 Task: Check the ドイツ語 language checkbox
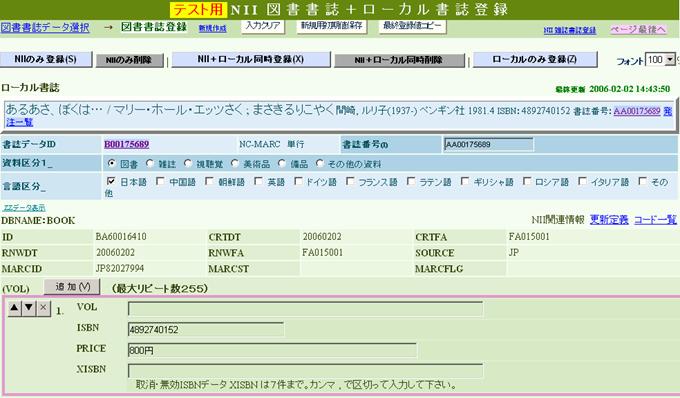pos(298,181)
